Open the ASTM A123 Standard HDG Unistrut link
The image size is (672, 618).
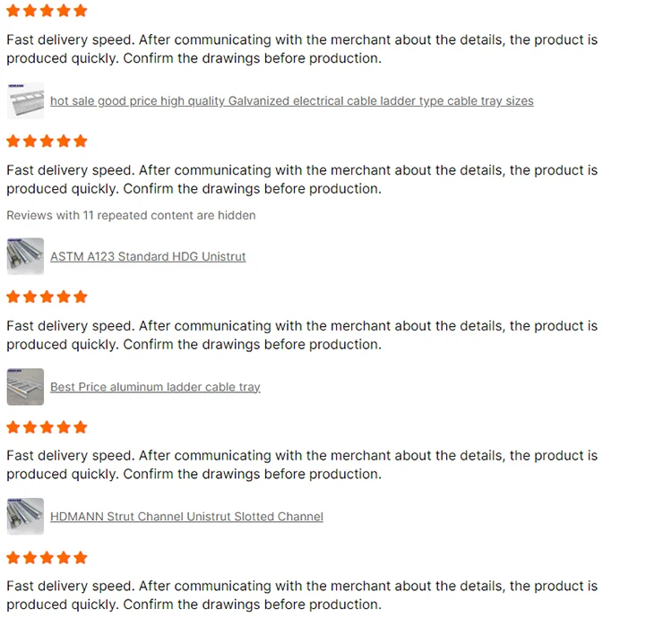[148, 256]
